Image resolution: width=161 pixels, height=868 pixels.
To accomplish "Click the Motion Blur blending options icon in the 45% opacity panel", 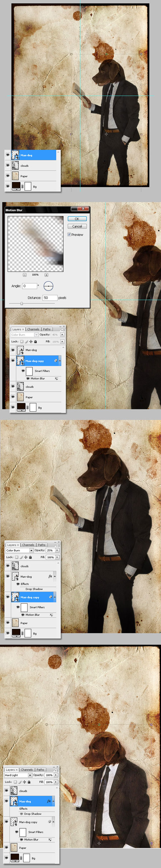I will click(56, 378).
